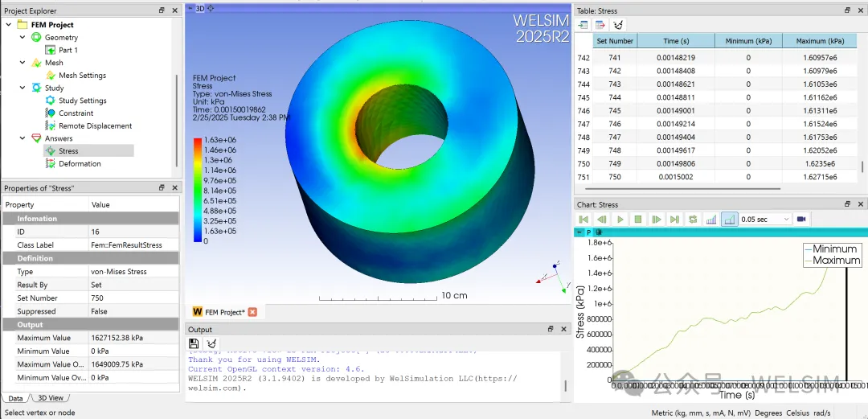Click the Set Number value field 750

point(134,298)
